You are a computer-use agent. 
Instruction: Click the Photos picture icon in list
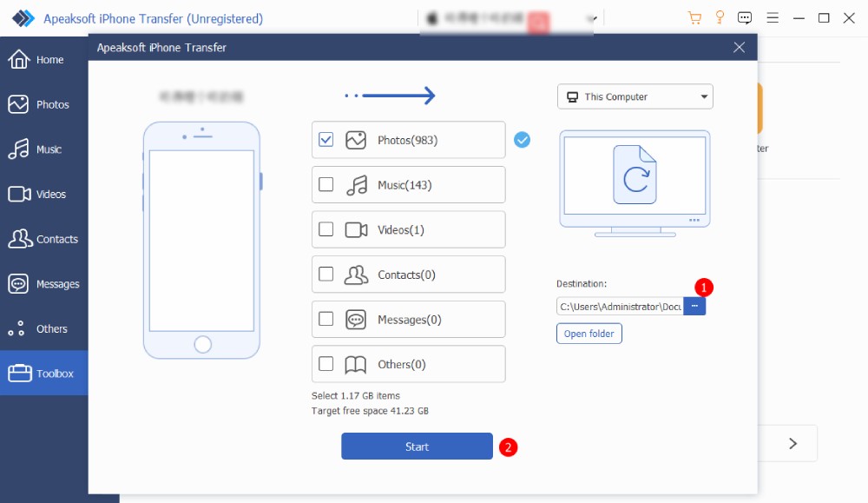click(355, 140)
